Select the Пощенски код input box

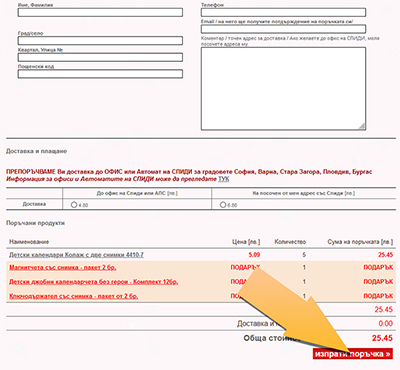coord(100,74)
